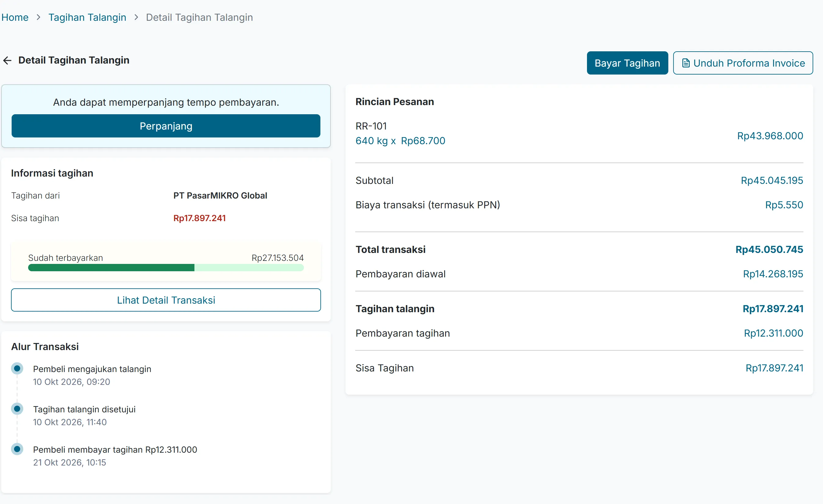Click the '21 Okt 2026, 10:15' timestamp
The height and width of the screenshot is (504, 823).
(69, 463)
